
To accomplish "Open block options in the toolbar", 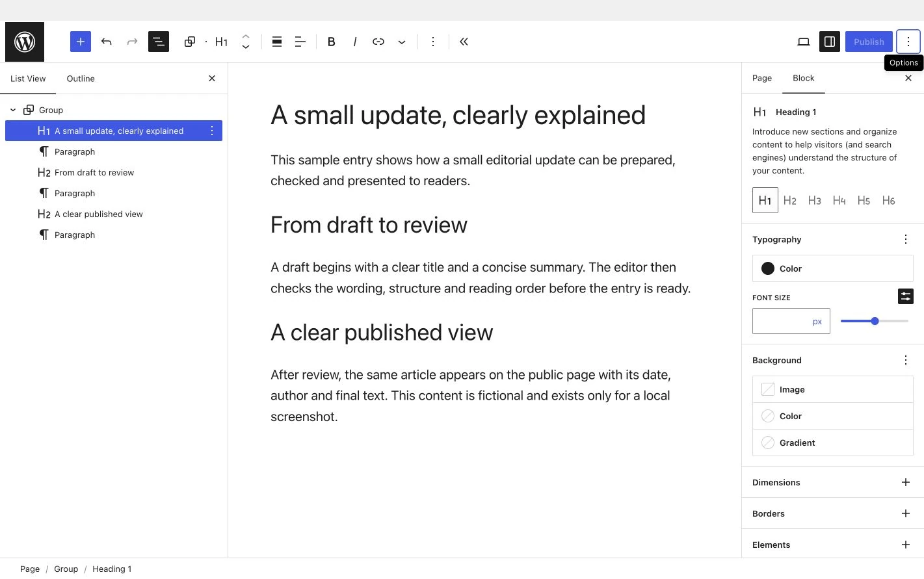I will pos(433,42).
